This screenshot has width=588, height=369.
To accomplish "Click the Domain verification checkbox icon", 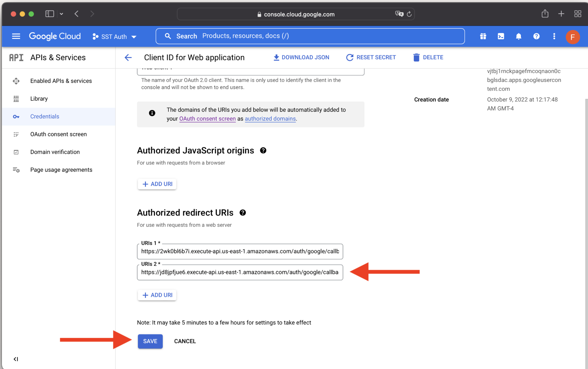I will (x=16, y=152).
